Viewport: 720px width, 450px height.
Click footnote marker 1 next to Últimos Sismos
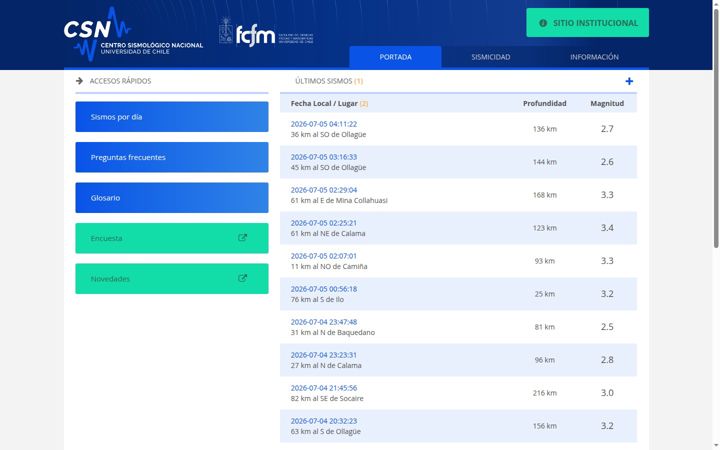pos(359,81)
